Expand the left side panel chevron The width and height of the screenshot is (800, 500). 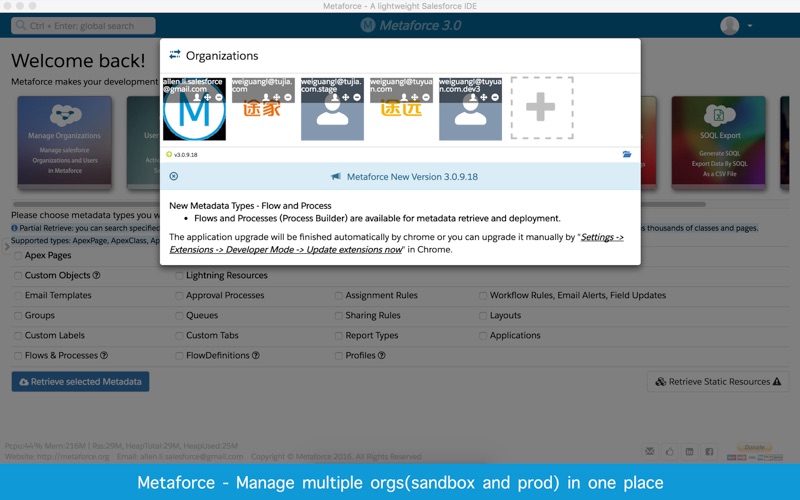point(6,246)
